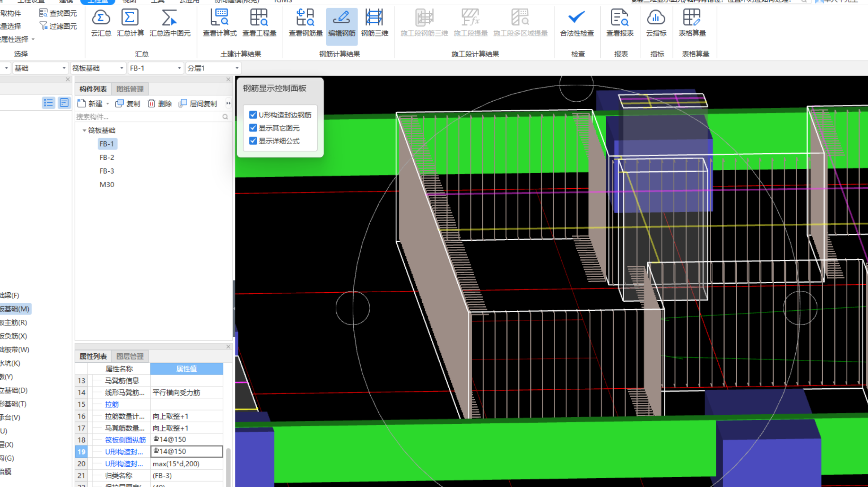
Task: Click 复制 copy component button
Action: (x=128, y=104)
